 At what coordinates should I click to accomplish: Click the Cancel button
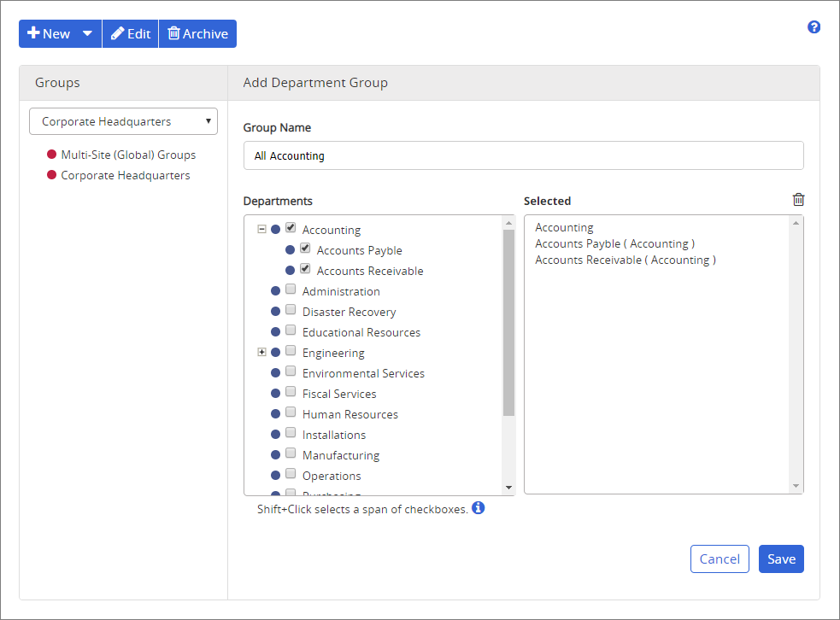click(720, 559)
